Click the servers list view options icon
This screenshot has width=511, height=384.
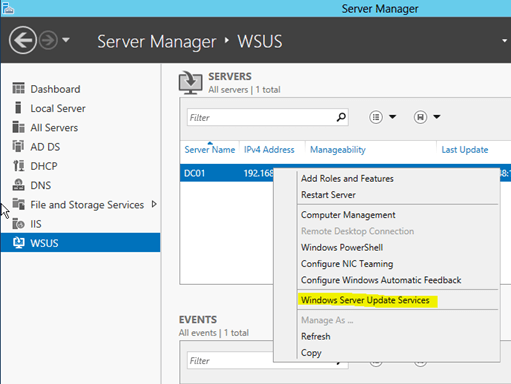click(376, 117)
